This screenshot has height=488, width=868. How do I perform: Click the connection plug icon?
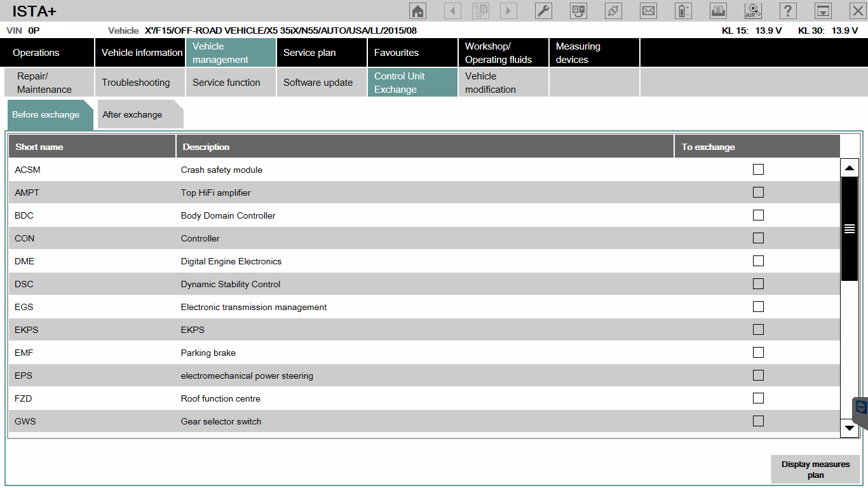(x=613, y=11)
